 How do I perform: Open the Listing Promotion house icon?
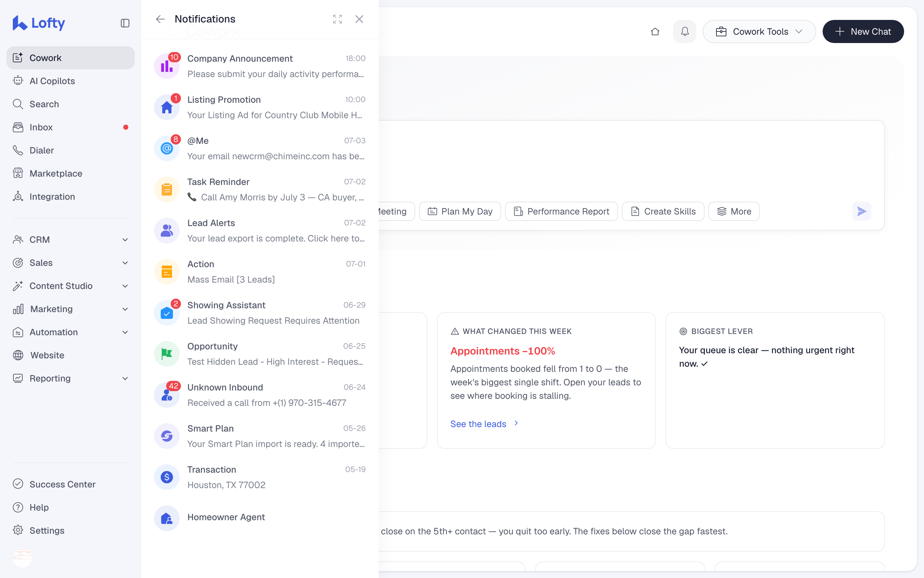pyautogui.click(x=167, y=108)
